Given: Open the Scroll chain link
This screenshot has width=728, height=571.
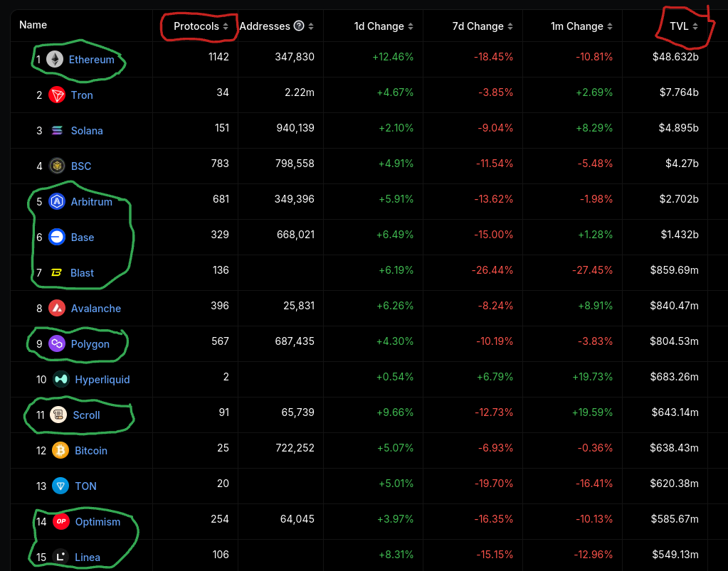Looking at the screenshot, I should (x=86, y=415).
